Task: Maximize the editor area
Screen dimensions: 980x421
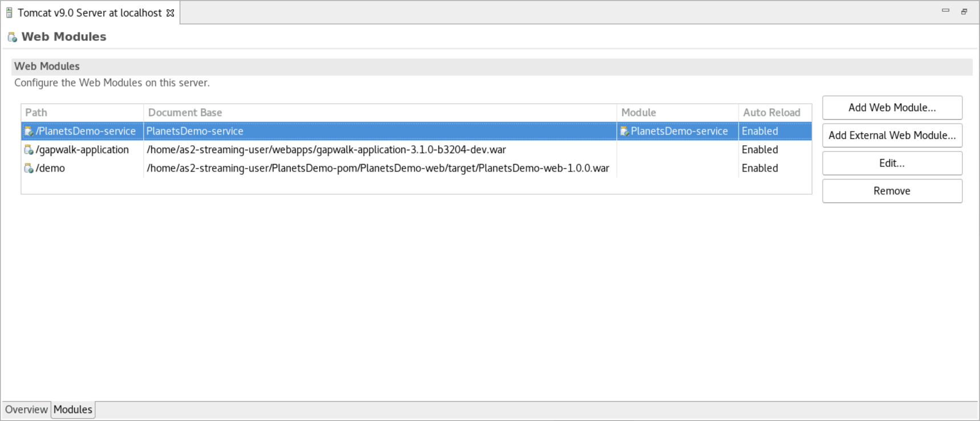Action: click(x=964, y=11)
